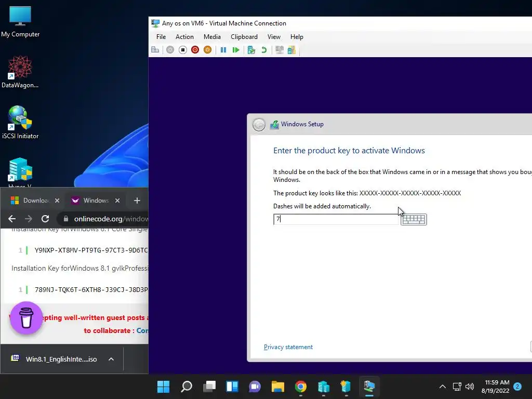Expand the download item chevron menu
Image resolution: width=532 pixels, height=399 pixels.
pos(111,359)
